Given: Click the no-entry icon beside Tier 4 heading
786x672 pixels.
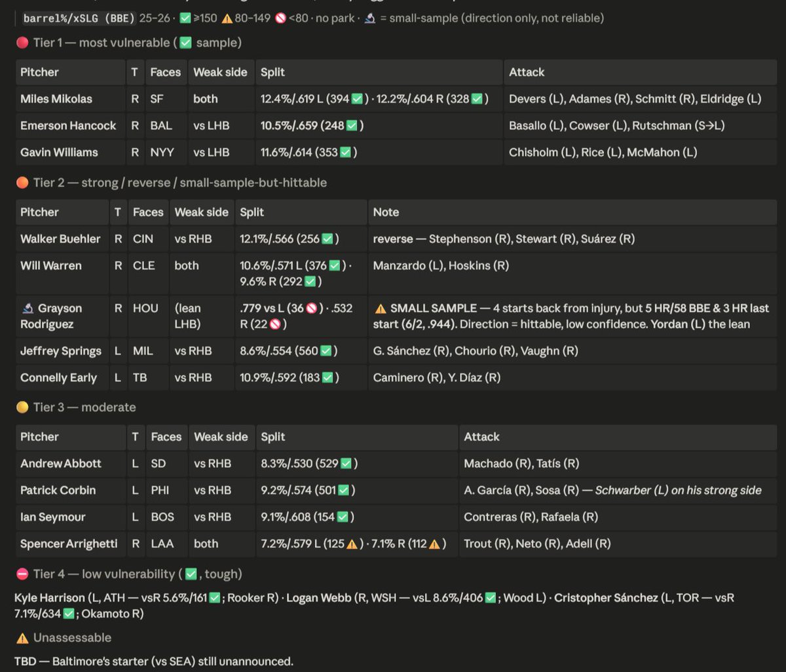Looking at the screenshot, I should (22, 574).
